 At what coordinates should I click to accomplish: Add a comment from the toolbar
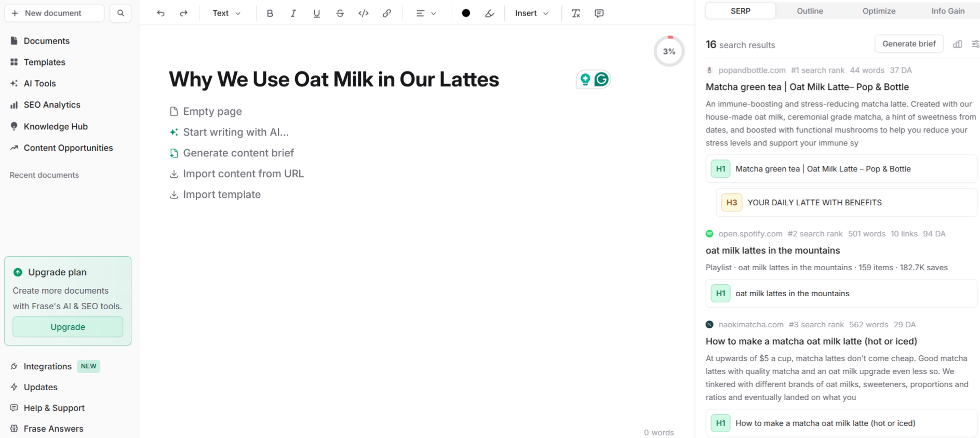pos(599,14)
